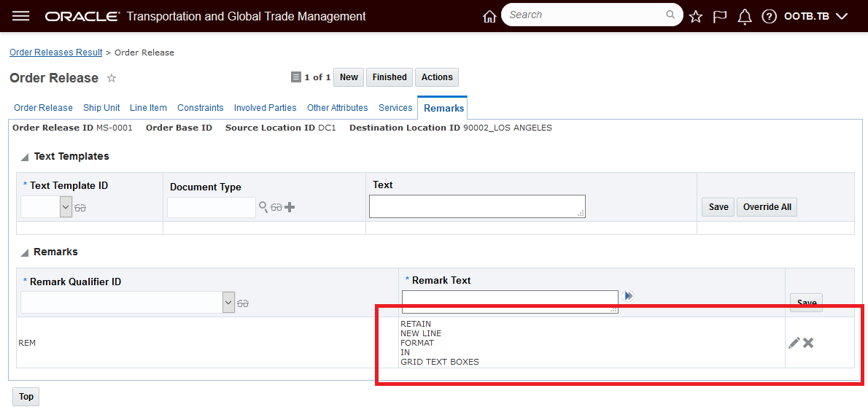The image size is (868, 415).
Task: Open the hamburger navigation menu
Action: point(21,16)
